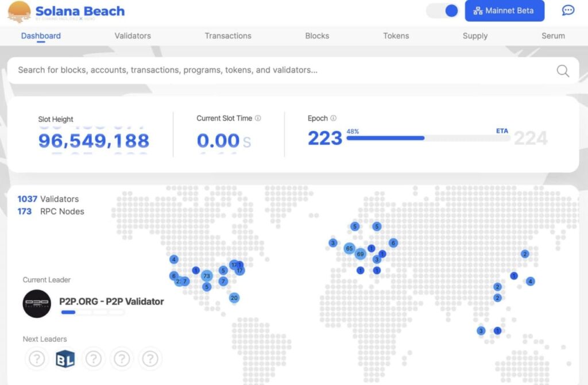Click the Epoch info icon
The image size is (588, 385).
(334, 118)
